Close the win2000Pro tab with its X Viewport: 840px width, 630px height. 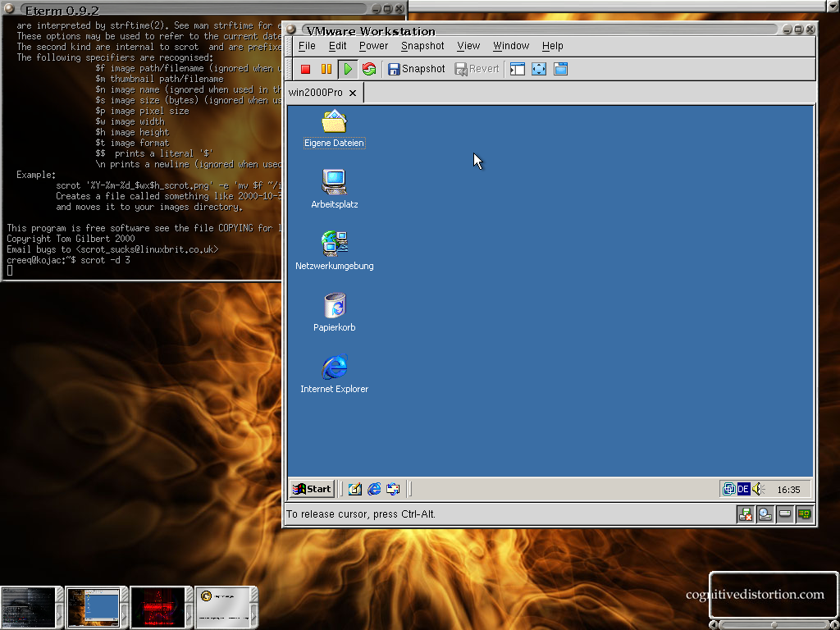point(353,94)
